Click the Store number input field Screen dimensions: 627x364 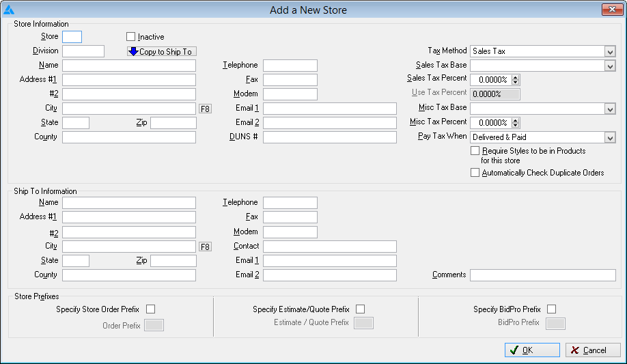(x=72, y=37)
